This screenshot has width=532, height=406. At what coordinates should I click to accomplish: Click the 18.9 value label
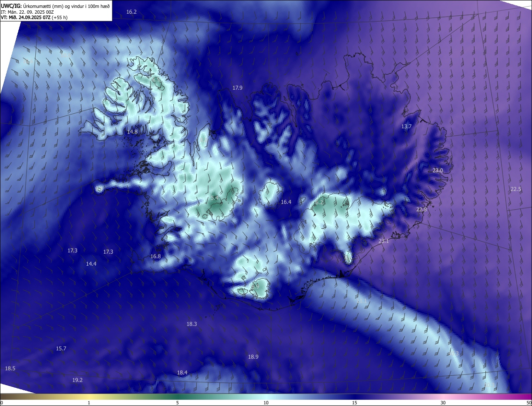[253, 357]
